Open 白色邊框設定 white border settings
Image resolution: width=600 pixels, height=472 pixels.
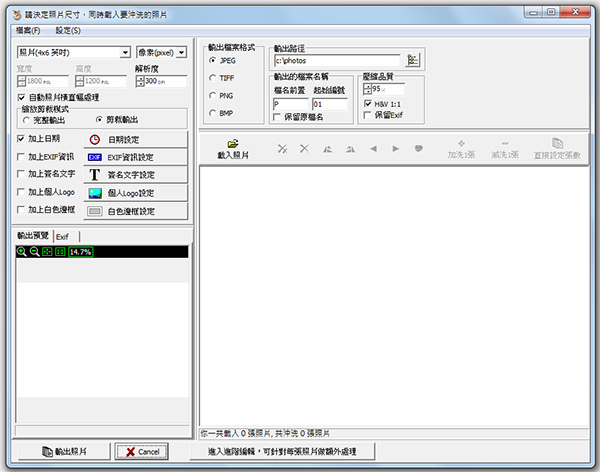click(135, 211)
